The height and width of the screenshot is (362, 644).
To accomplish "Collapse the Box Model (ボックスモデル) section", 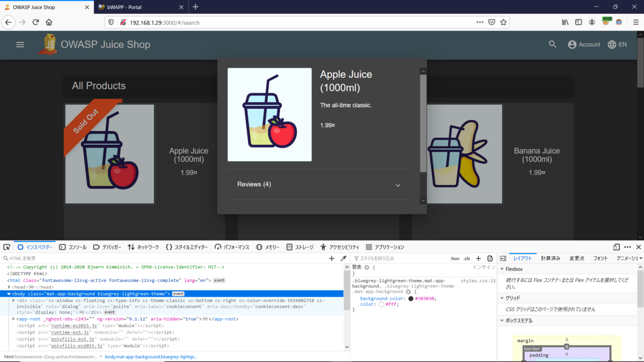I will coord(502,321).
